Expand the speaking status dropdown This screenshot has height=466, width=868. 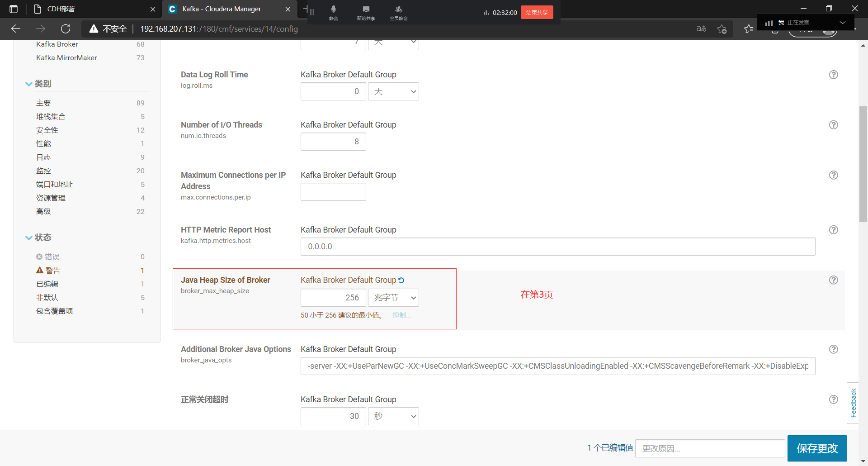pos(843,22)
